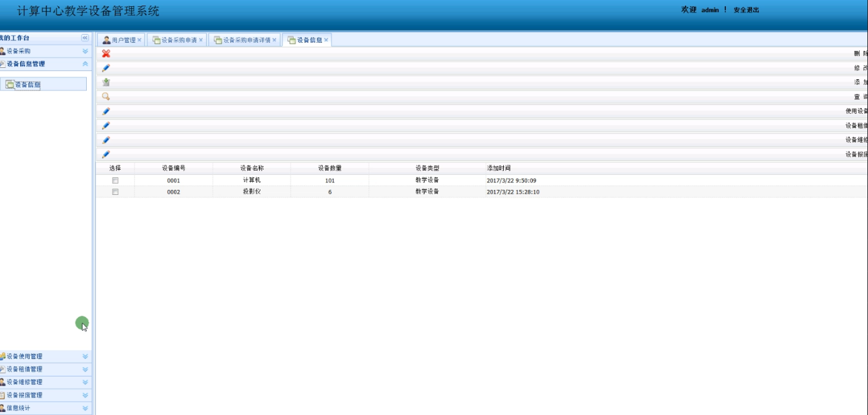868x415 pixels.
Task: Click the pencil icon in the 设备租借 row
Action: click(106, 126)
